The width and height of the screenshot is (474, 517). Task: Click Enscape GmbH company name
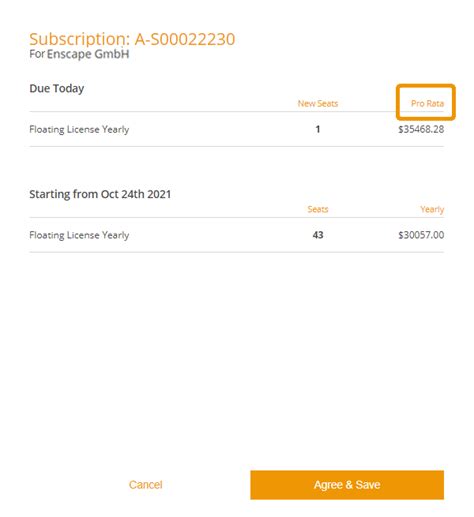[x=88, y=54]
